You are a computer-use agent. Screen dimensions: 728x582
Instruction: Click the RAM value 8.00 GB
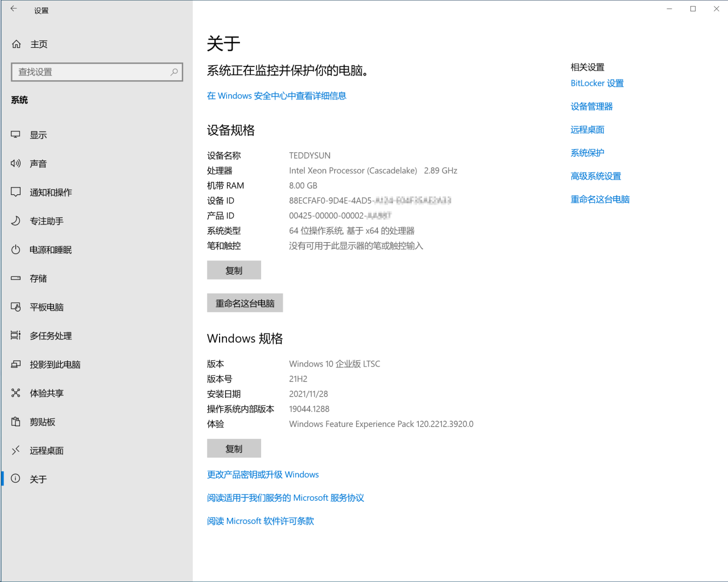303,186
